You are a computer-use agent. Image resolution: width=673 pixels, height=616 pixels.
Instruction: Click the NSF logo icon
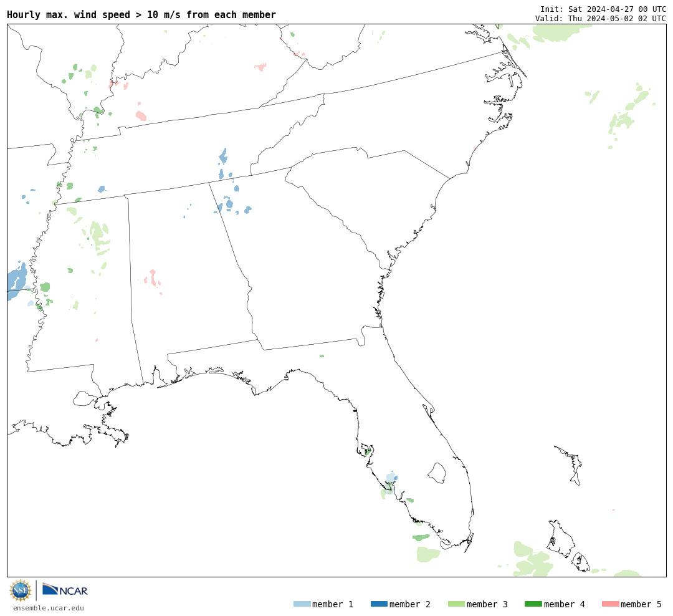coord(20,590)
